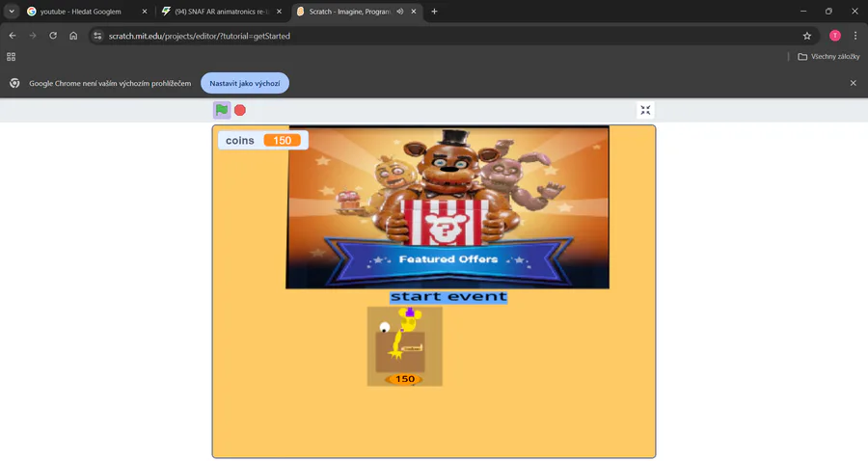
Task: Reload the Scratch page
Action: (53, 36)
